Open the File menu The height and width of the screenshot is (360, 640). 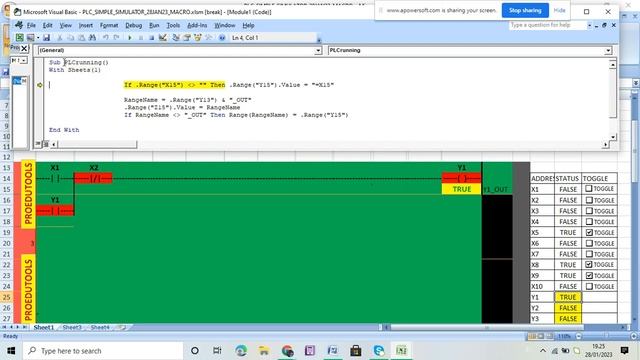[31, 25]
